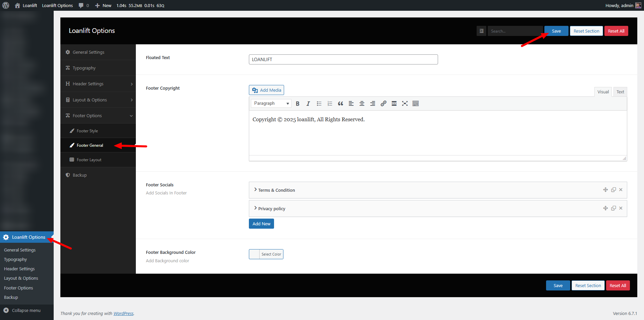Remove the Privacy policy social item
This screenshot has height=320, width=644.
621,208
